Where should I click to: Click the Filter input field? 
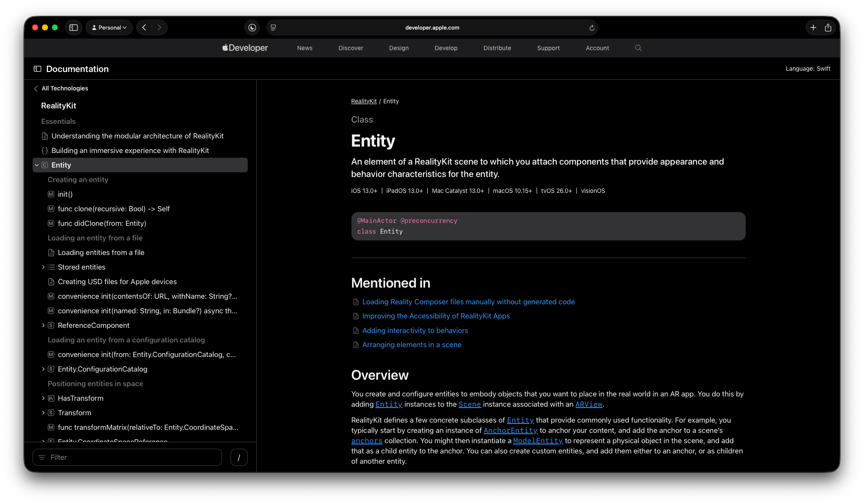127,457
